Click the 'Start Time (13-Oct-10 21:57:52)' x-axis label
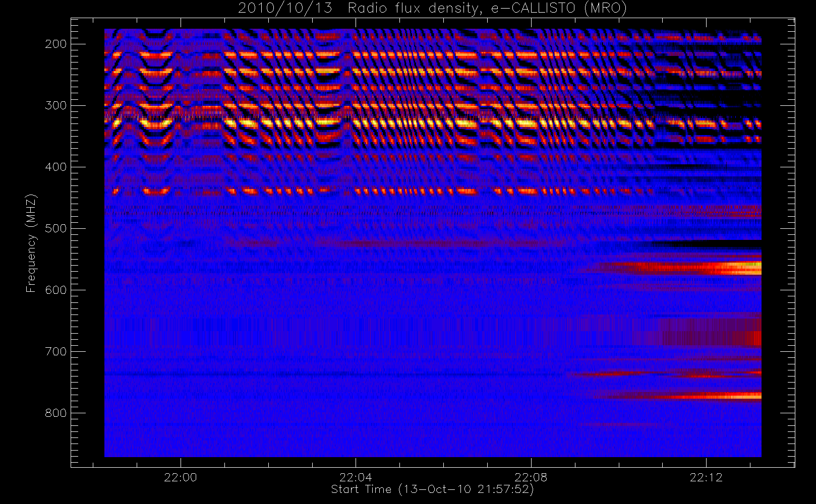This screenshot has height=504, width=816. [432, 489]
